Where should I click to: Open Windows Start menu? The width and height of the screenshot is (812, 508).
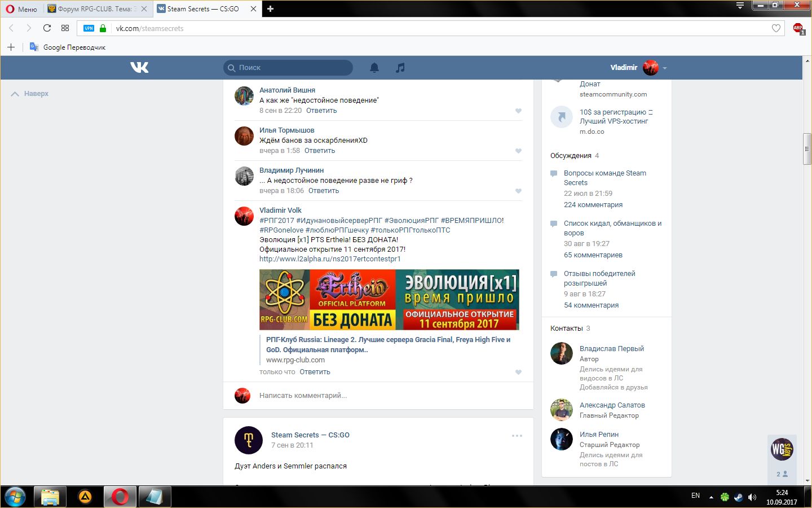[x=15, y=497]
